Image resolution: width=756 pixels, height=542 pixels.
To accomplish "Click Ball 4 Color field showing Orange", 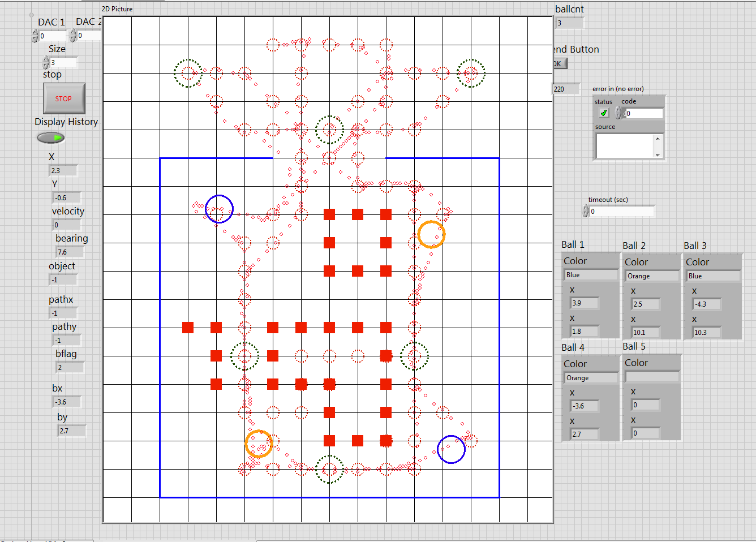I will click(591, 377).
